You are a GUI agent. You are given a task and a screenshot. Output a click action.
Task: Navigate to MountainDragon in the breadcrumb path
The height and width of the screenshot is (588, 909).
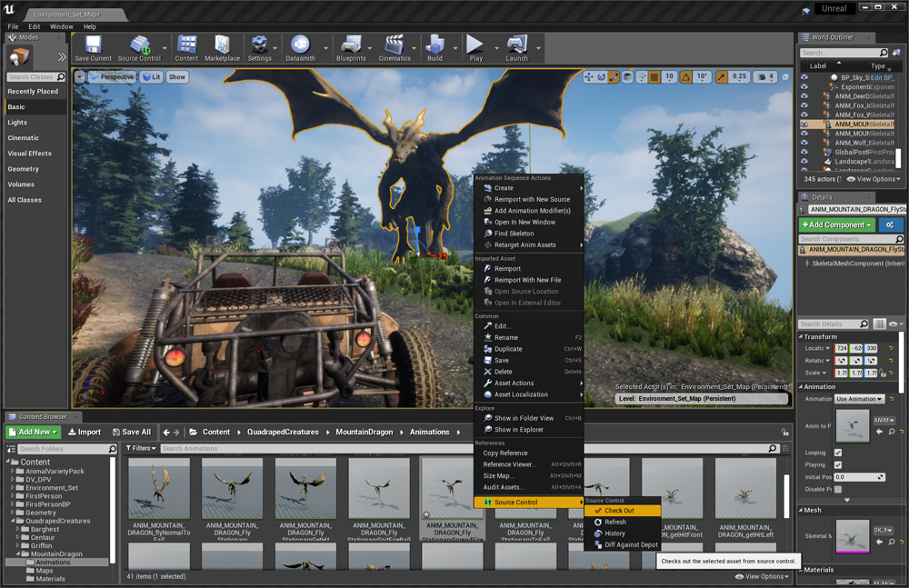365,432
